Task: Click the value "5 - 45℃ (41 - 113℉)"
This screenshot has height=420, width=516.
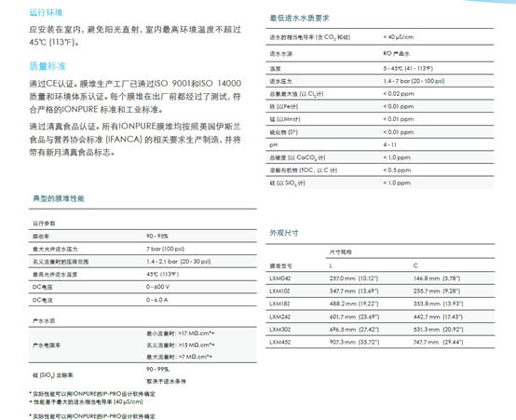Action: tap(408, 68)
